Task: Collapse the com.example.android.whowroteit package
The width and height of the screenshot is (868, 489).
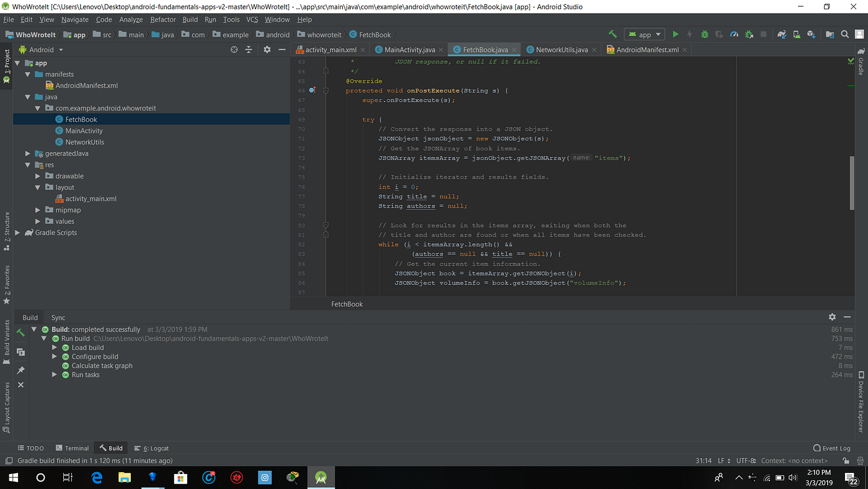Action: point(37,107)
